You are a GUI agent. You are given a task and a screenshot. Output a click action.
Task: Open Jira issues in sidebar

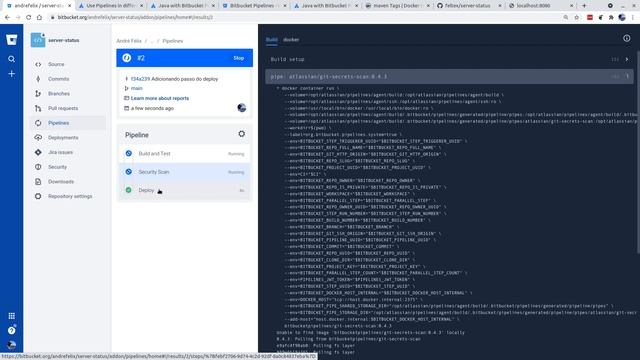coord(60,153)
